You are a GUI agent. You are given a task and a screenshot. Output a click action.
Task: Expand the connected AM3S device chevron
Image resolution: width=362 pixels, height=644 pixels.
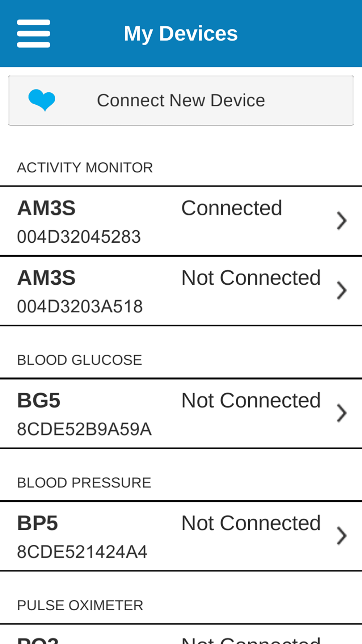tap(341, 221)
